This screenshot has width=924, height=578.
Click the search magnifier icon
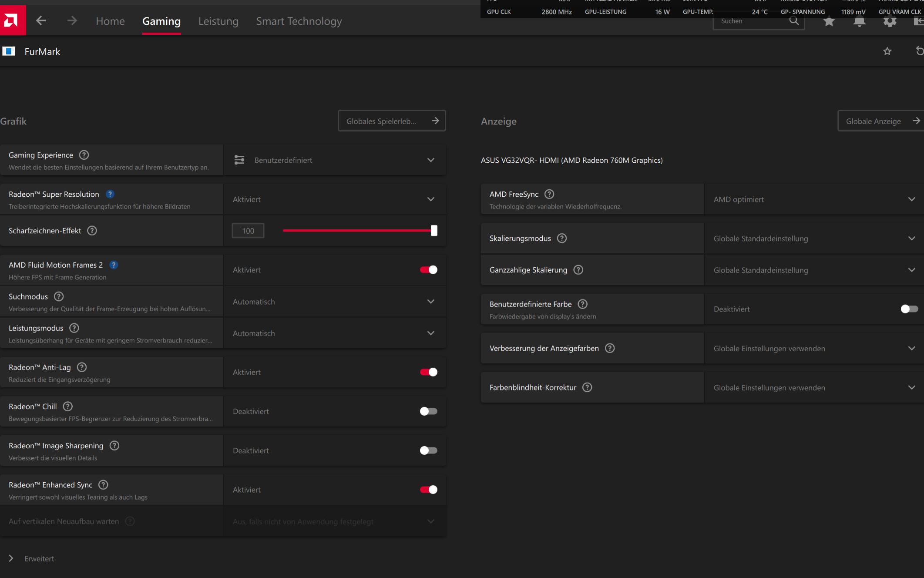tap(794, 21)
